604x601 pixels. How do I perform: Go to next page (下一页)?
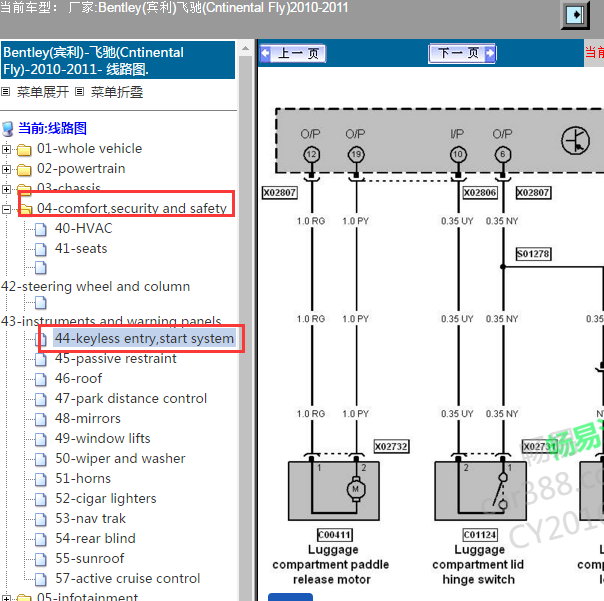tap(462, 53)
